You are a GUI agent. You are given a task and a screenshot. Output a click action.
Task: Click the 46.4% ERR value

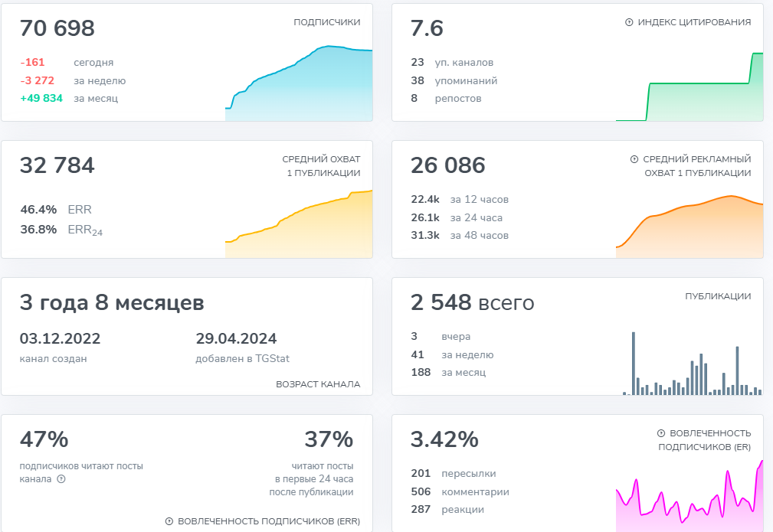[38, 210]
